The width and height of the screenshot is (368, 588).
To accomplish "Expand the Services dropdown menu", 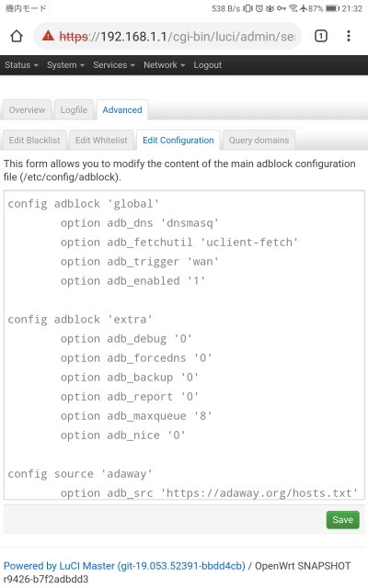I will pos(114,65).
